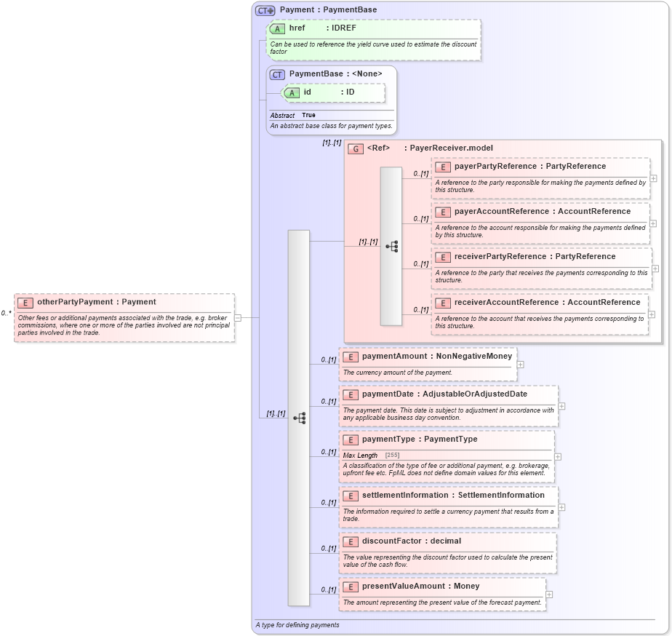Click the otherPartyPayment description about broker commissions
This screenshot has height=636, width=672.
click(x=124, y=325)
